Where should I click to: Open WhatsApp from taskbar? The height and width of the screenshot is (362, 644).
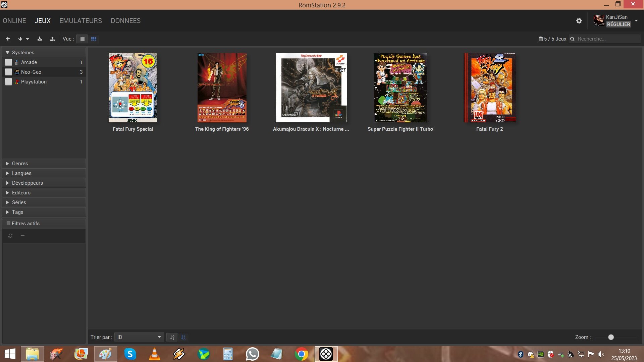pos(252,354)
